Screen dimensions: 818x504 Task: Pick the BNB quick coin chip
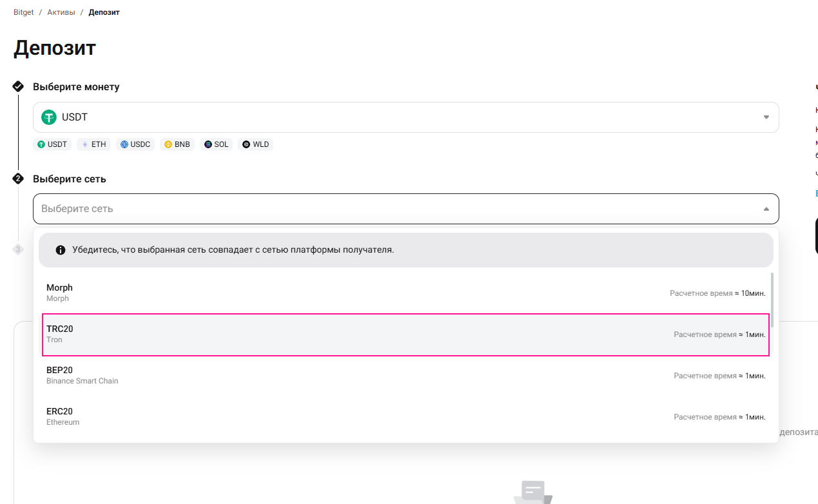click(177, 144)
